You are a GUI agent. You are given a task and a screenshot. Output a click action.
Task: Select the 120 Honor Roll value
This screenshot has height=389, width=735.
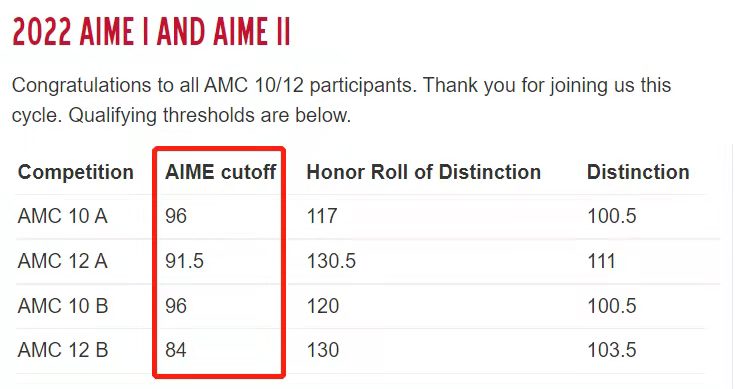[323, 306]
